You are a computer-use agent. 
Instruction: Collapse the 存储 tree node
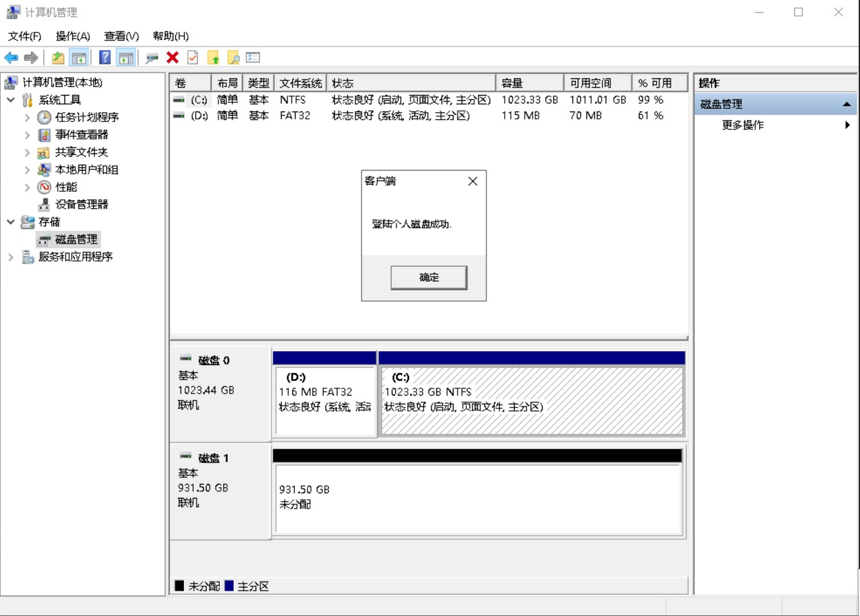click(11, 222)
